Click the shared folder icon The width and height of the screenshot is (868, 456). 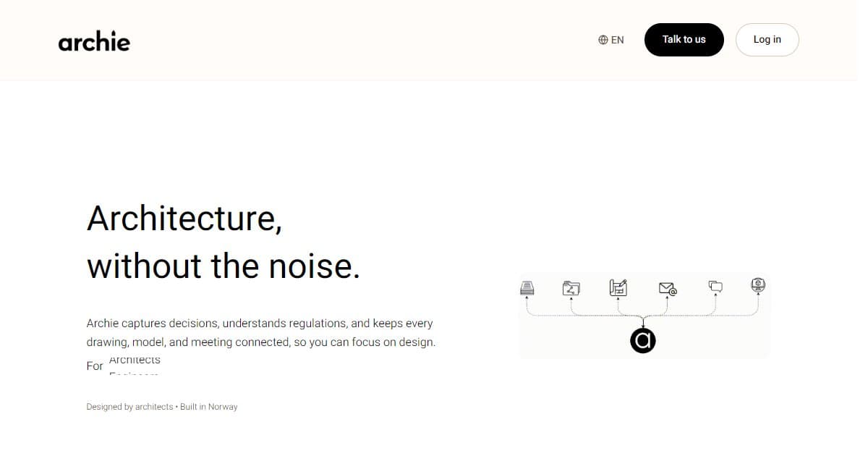pos(571,288)
